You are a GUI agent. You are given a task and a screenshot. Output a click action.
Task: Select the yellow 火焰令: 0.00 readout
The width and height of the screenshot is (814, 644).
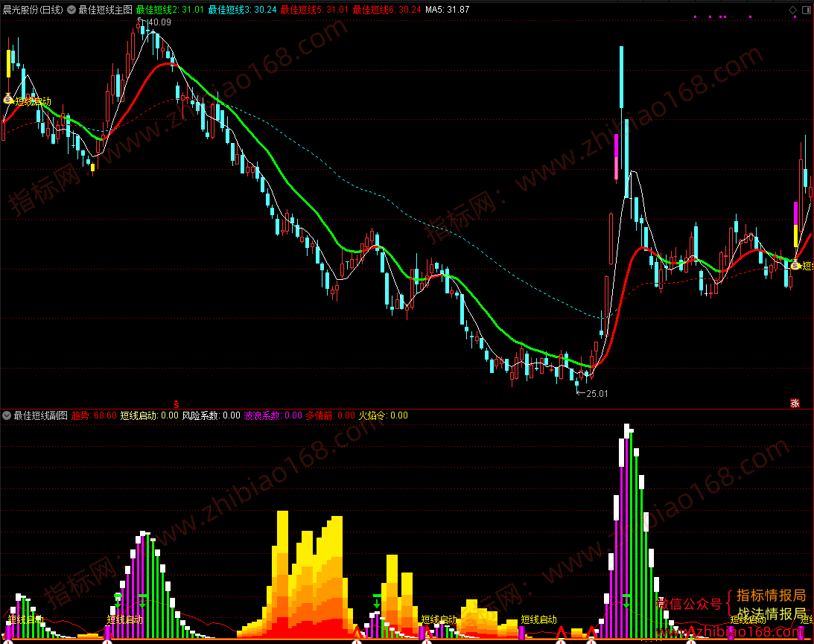pyautogui.click(x=384, y=415)
